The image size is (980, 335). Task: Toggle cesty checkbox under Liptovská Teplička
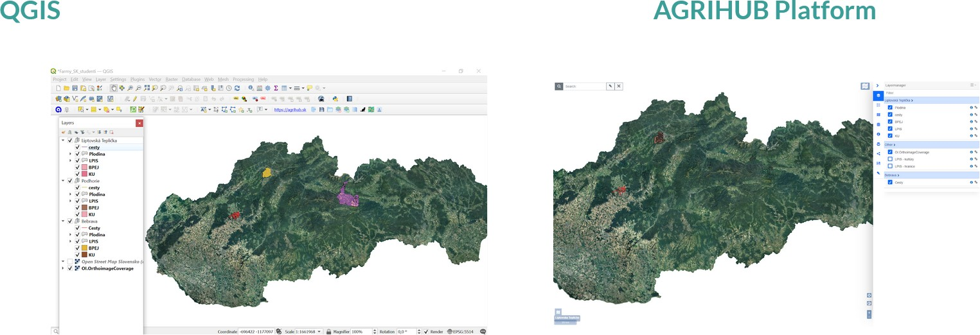click(x=77, y=148)
